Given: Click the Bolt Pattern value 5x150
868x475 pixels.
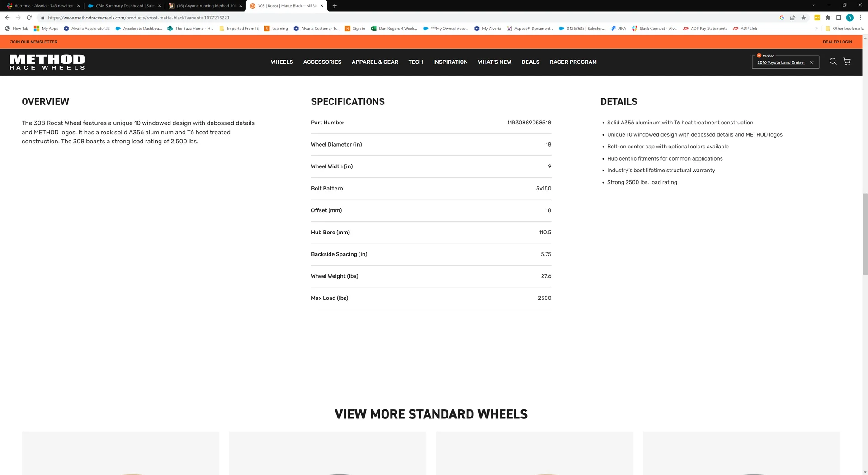Looking at the screenshot, I should coord(543,188).
